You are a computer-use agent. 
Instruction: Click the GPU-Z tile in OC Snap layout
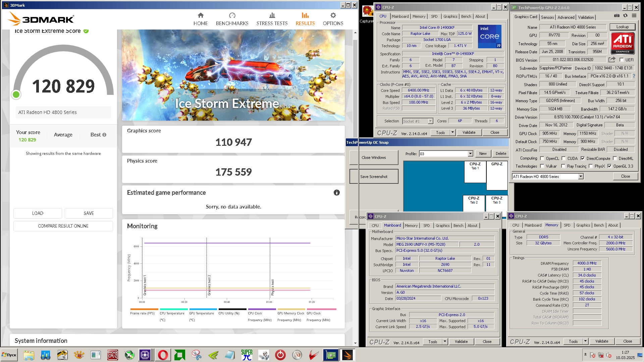click(x=497, y=176)
